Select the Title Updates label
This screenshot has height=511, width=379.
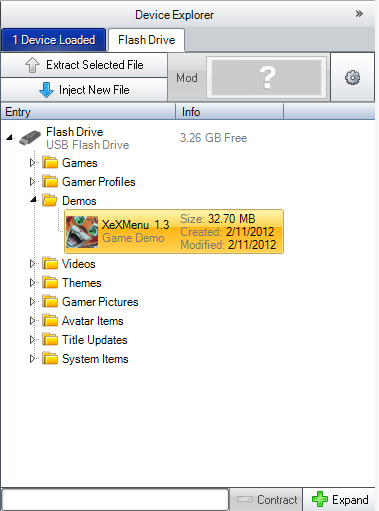[x=95, y=340]
